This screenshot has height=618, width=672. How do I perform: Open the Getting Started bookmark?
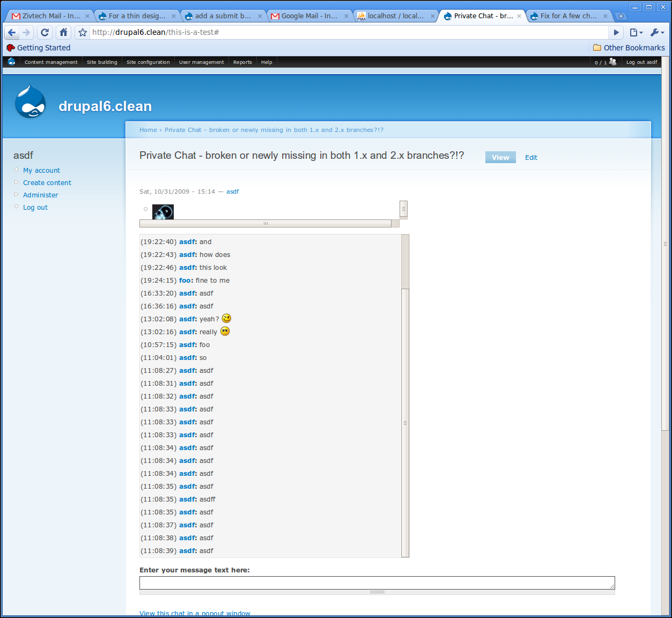pos(38,48)
